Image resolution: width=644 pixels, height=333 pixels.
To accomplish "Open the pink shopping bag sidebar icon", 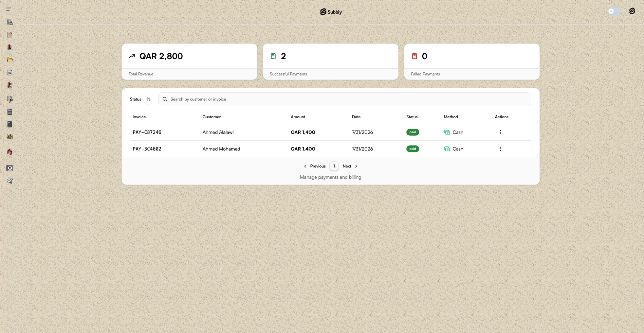I will (10, 152).
